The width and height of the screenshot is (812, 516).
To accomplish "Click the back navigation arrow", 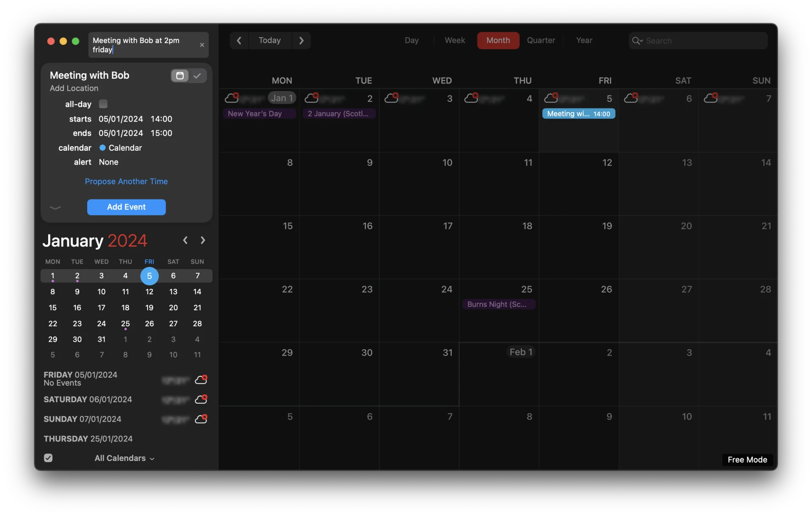I will tap(238, 40).
